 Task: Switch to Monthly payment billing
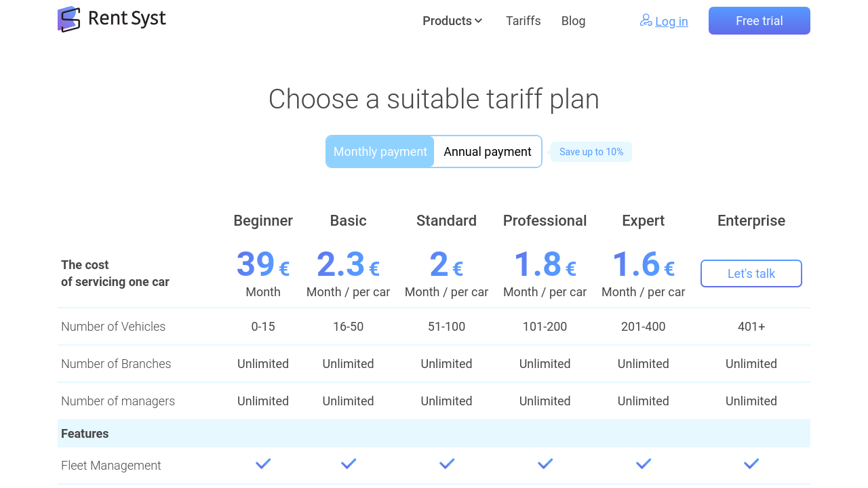tap(380, 152)
